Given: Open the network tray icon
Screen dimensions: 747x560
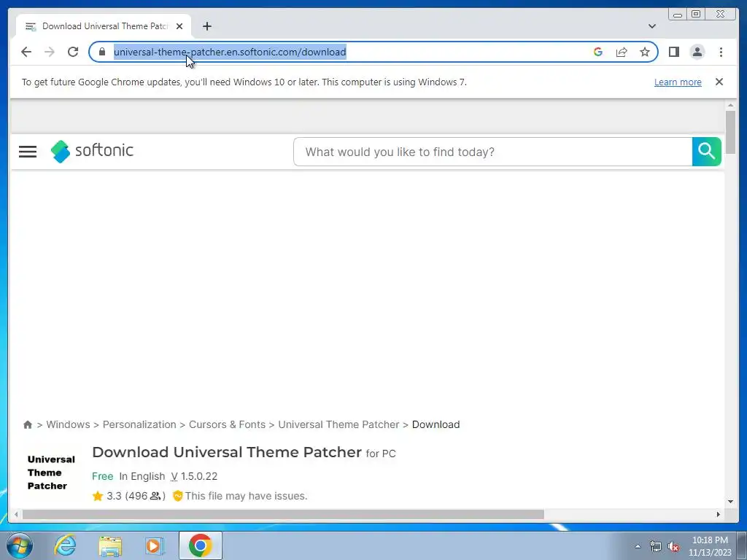Looking at the screenshot, I should [656, 547].
